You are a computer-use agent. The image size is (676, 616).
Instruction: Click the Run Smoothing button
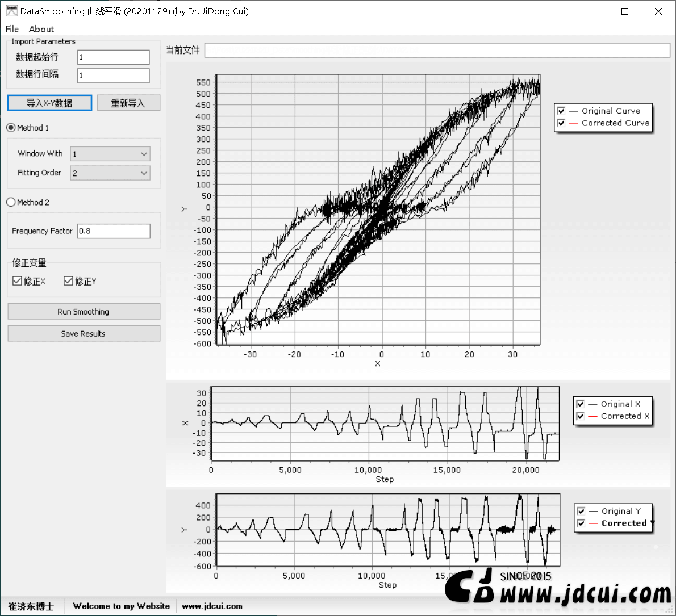coord(84,312)
